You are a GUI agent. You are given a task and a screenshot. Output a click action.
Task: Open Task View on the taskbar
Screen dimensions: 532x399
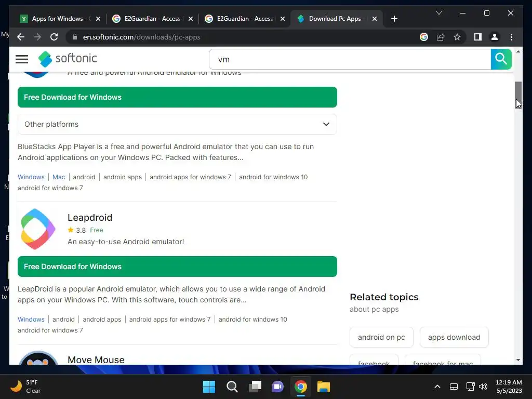[x=255, y=387]
